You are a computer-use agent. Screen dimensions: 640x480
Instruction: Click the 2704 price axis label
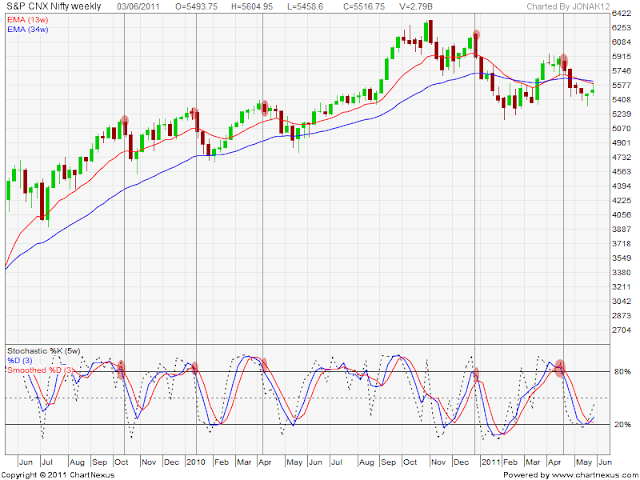622,330
